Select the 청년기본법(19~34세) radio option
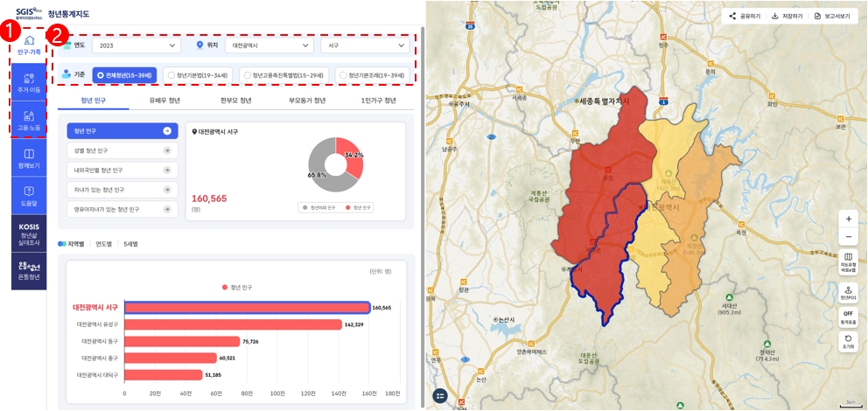Viewport: 868px width, 411px height. 197,76
